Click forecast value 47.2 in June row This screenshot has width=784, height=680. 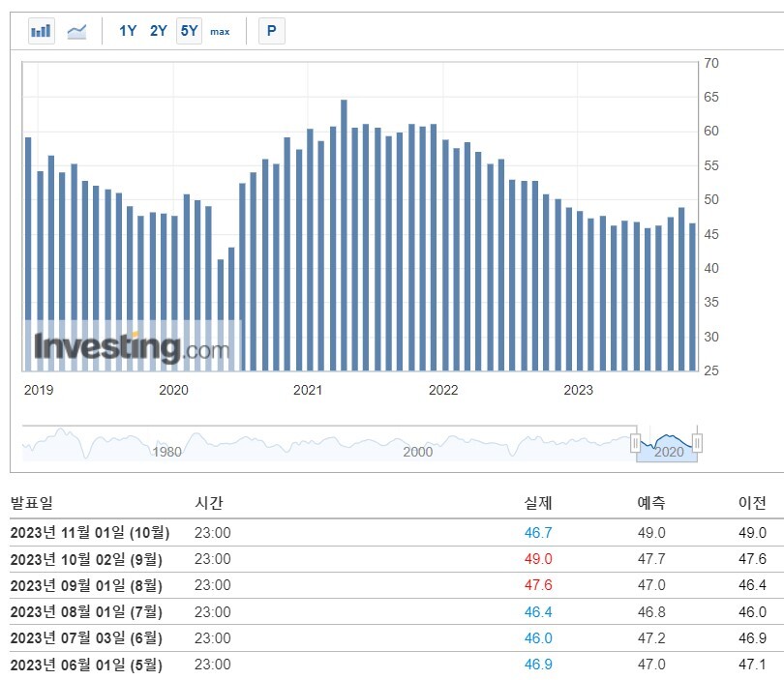coord(651,638)
